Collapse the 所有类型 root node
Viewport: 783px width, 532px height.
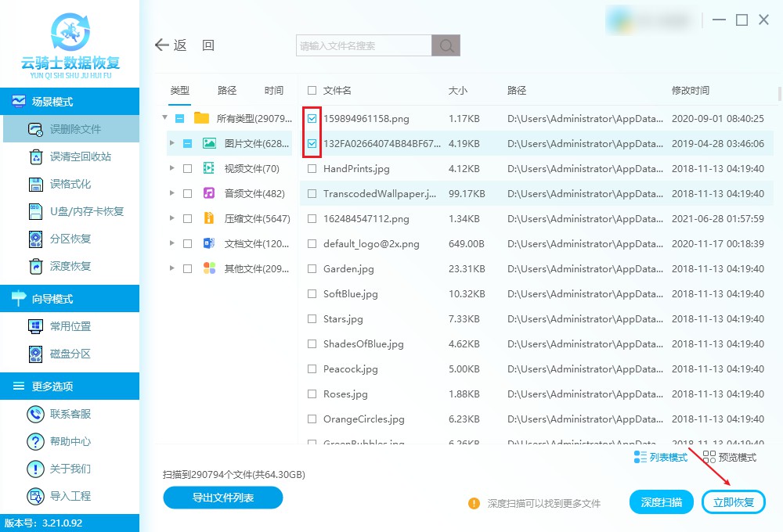164,118
